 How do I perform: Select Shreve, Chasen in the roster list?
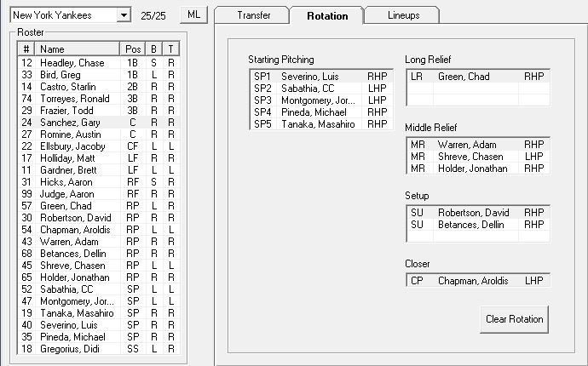click(x=99, y=266)
